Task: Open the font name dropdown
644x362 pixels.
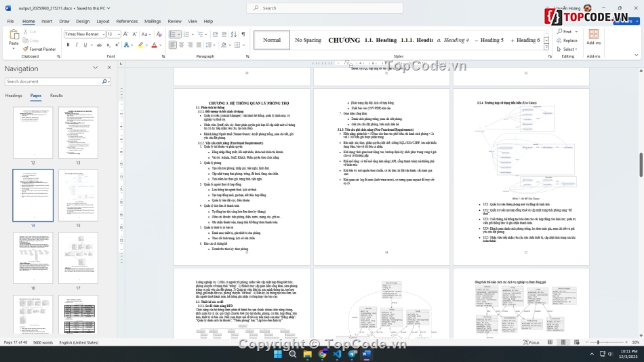Action: (x=104, y=33)
